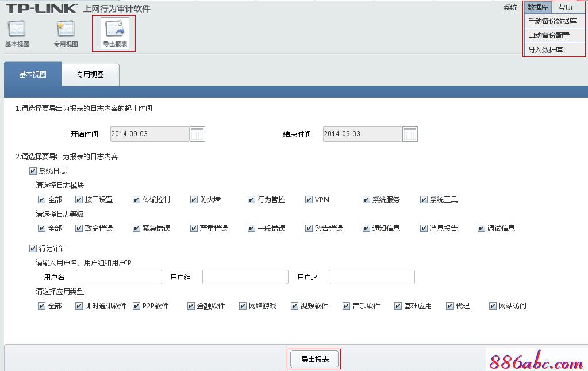Open the 专用视图 toolbar icon

[65, 32]
